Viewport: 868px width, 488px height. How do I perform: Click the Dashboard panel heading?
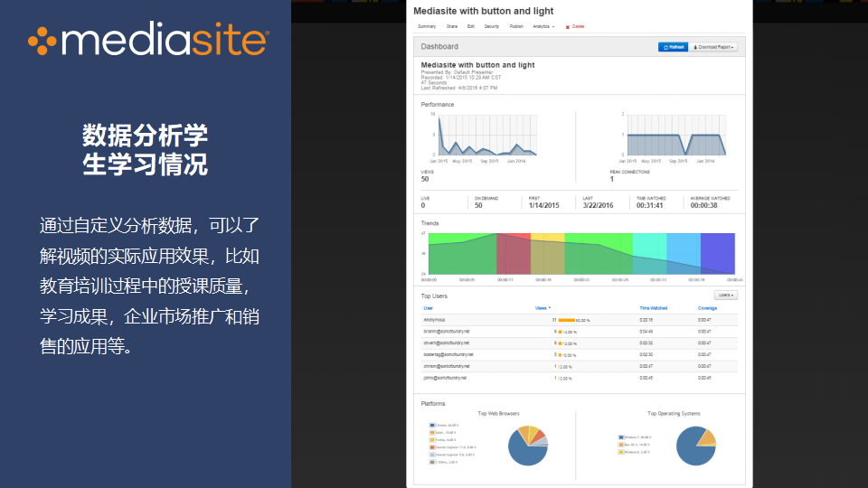pos(439,47)
